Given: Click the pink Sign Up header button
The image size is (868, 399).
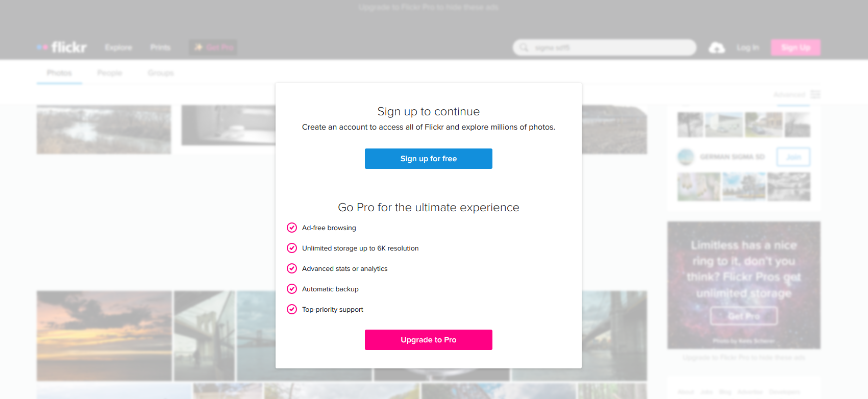Looking at the screenshot, I should [796, 47].
